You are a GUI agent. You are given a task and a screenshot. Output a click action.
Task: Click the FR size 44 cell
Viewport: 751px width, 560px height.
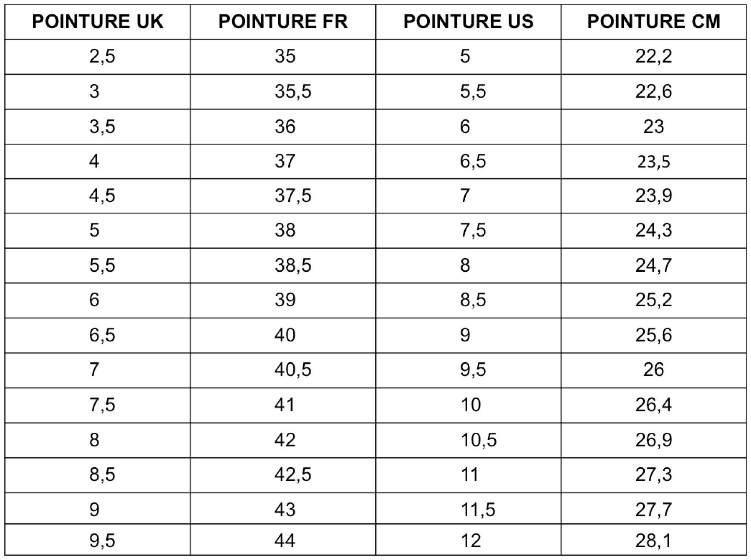click(x=285, y=541)
